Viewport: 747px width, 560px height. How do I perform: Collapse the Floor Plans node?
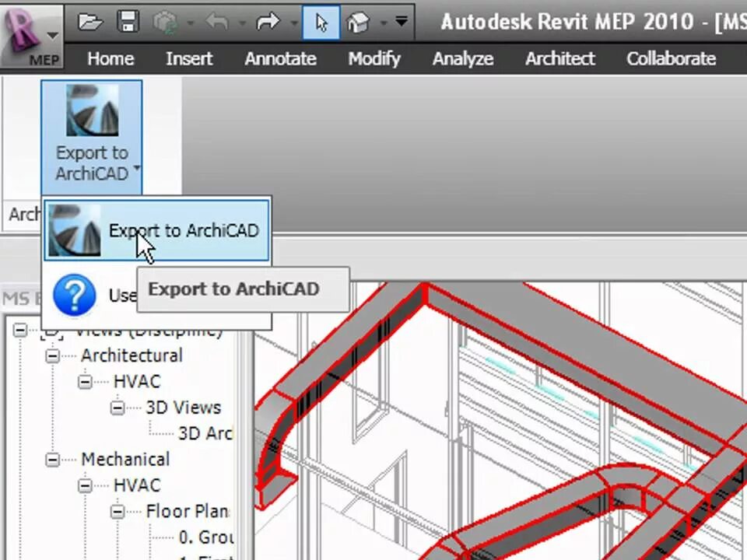coord(117,512)
